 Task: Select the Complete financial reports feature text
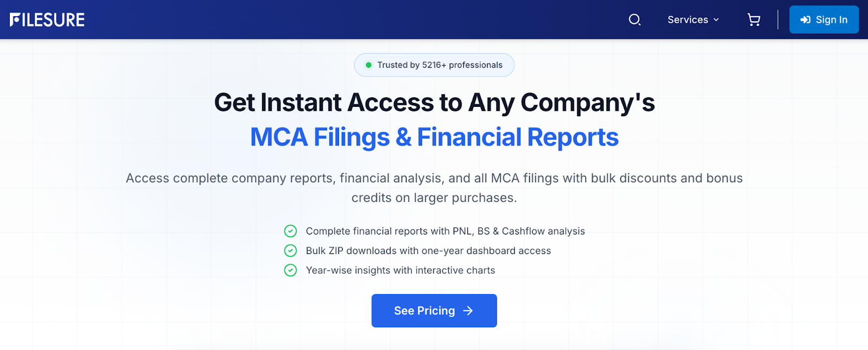pos(445,231)
